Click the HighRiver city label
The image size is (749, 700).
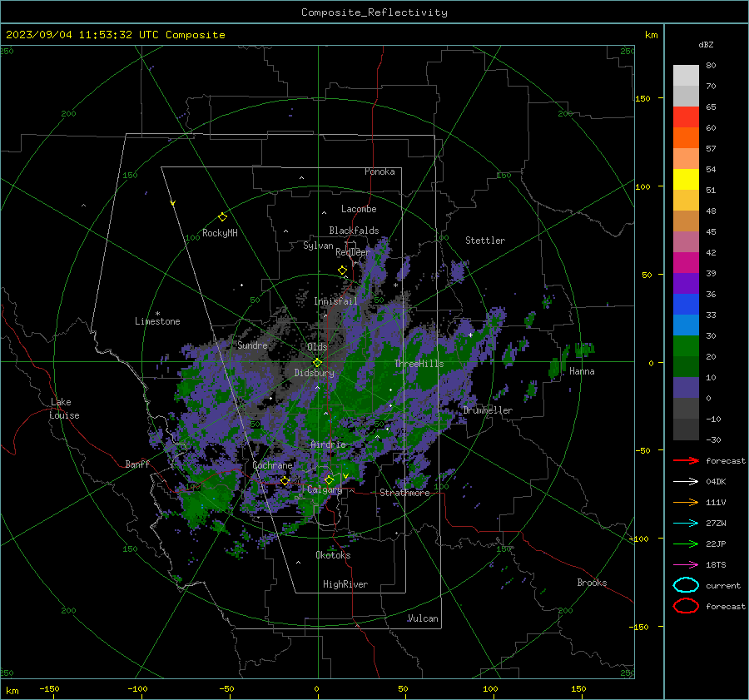point(345,584)
